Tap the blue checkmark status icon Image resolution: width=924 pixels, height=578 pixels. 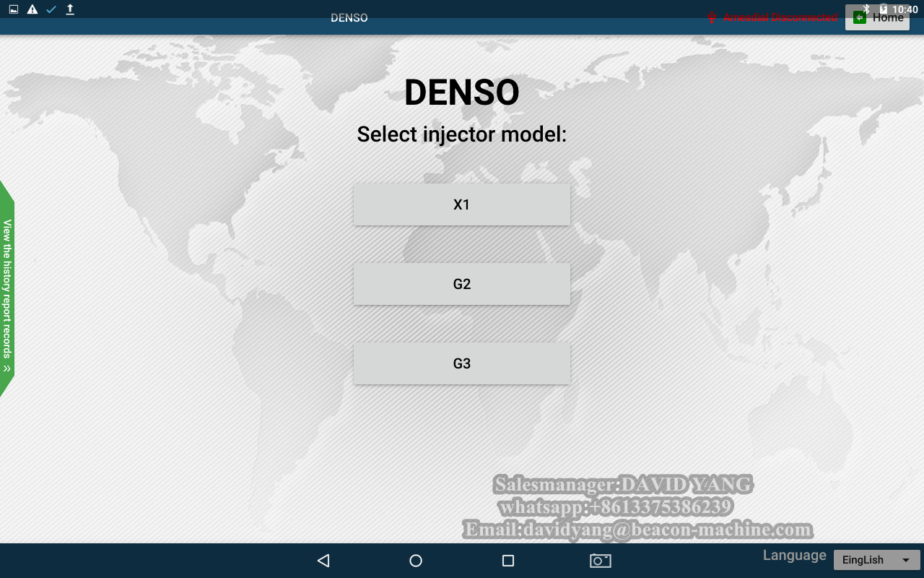(51, 9)
